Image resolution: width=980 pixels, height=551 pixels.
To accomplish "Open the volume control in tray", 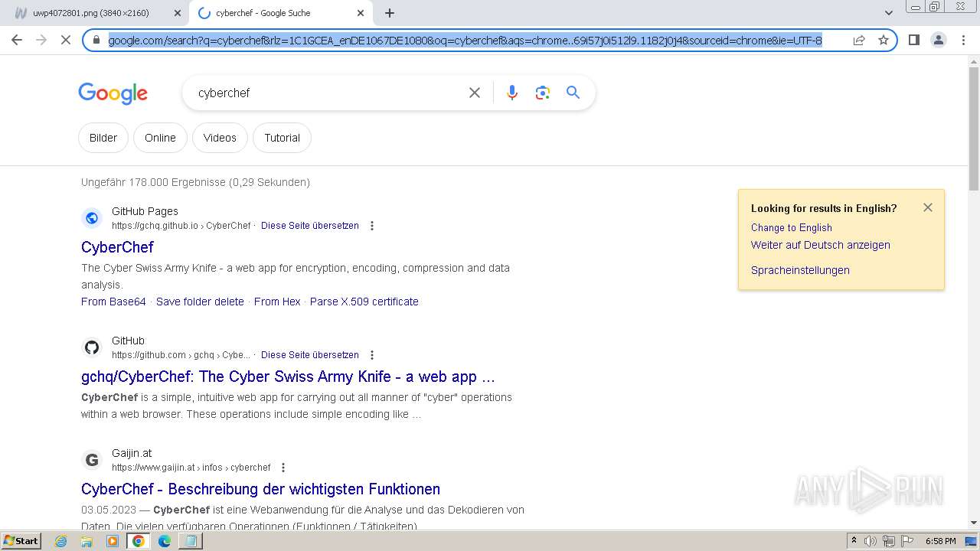I will (x=871, y=541).
